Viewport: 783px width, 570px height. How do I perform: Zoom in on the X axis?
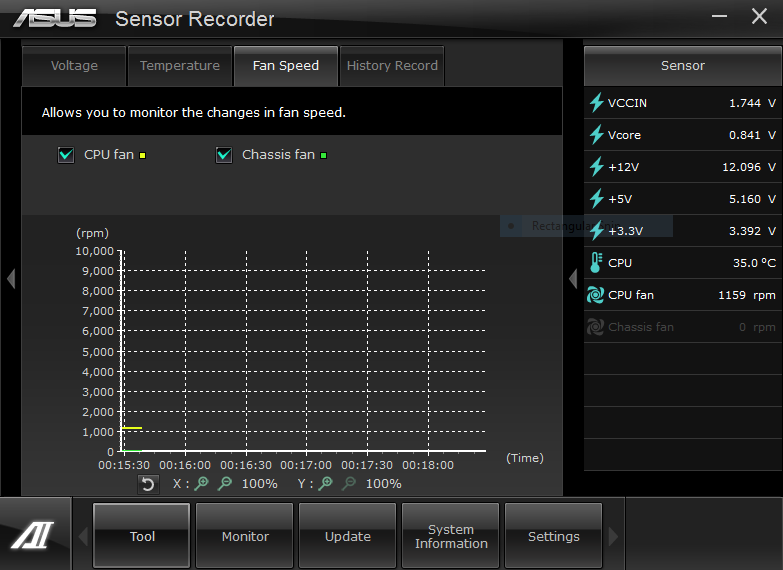201,483
